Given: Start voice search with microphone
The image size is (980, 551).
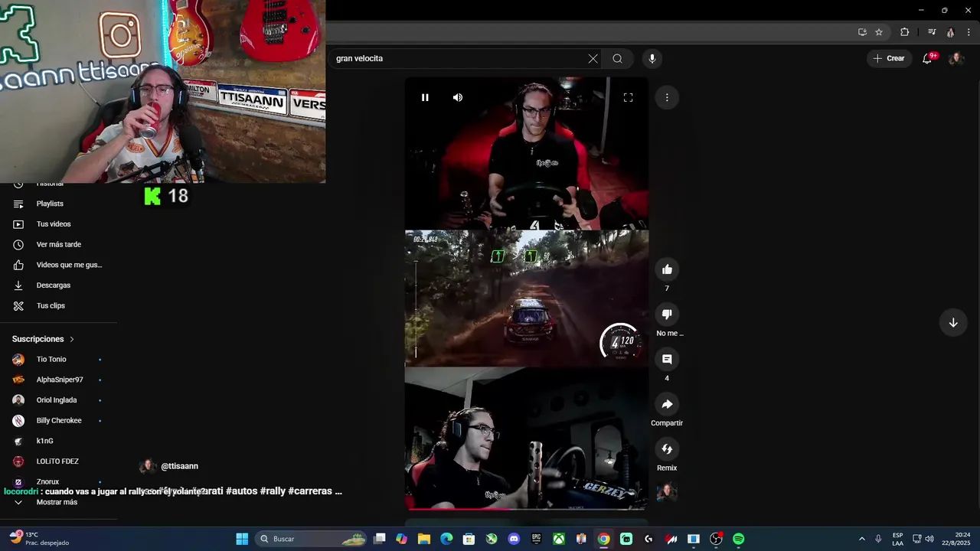Looking at the screenshot, I should (x=652, y=58).
